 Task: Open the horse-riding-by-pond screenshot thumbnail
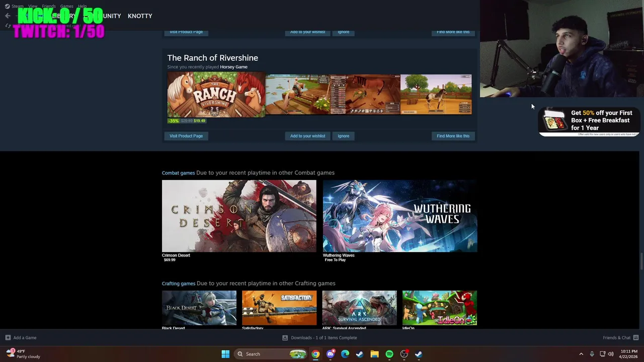tap(297, 95)
